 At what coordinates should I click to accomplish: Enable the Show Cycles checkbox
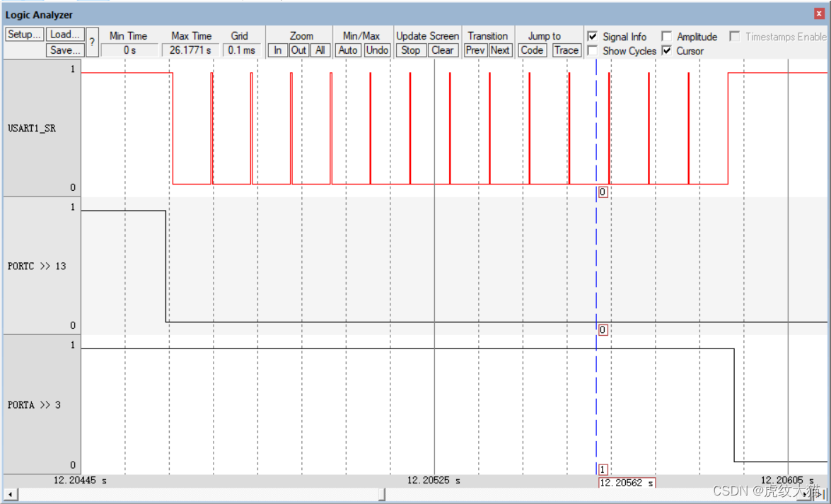pos(593,51)
